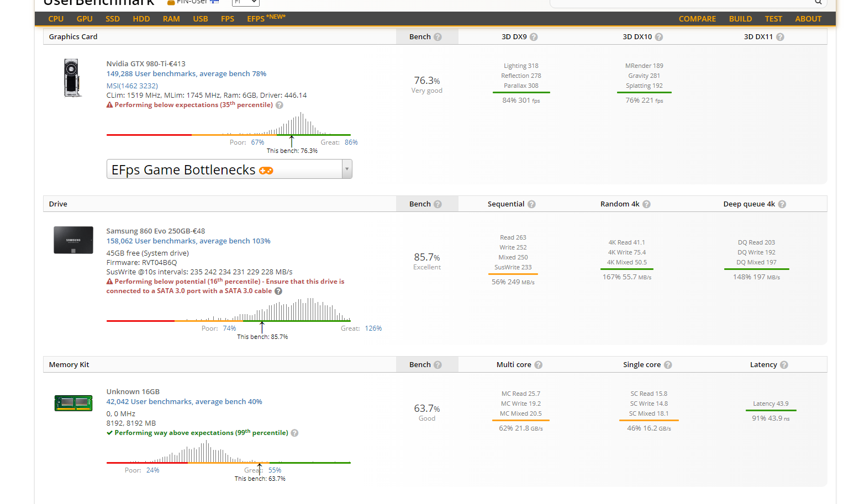The width and height of the screenshot is (854, 504).
Task: Click the 167% 55.7 MB/s random 4k result
Action: 627,277
